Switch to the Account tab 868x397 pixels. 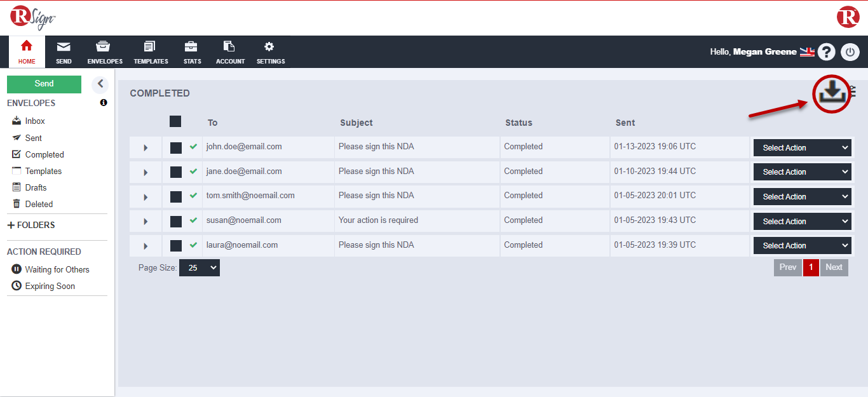coord(230,52)
